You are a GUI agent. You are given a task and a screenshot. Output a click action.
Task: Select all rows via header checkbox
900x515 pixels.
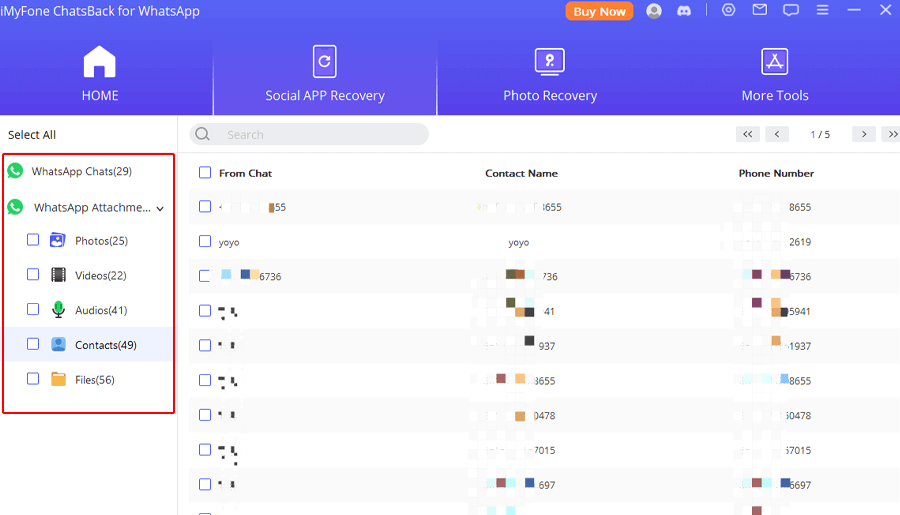205,173
